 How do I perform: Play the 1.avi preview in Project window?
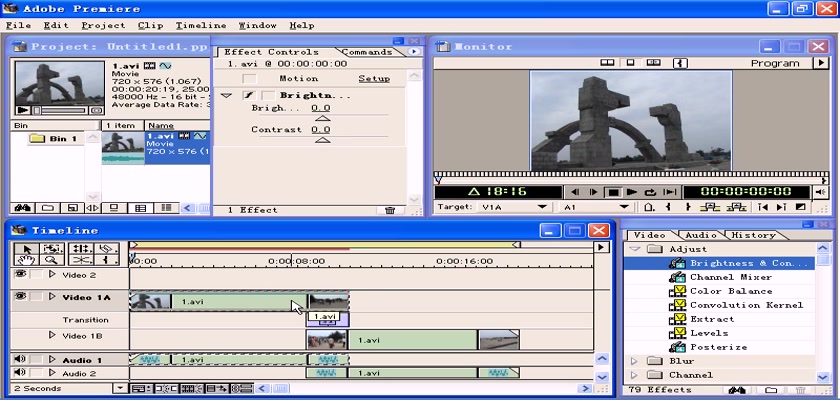pos(22,110)
